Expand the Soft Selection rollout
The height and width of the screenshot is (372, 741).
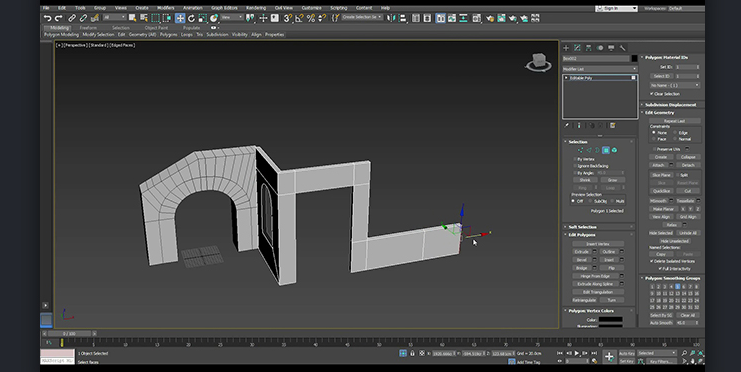583,227
